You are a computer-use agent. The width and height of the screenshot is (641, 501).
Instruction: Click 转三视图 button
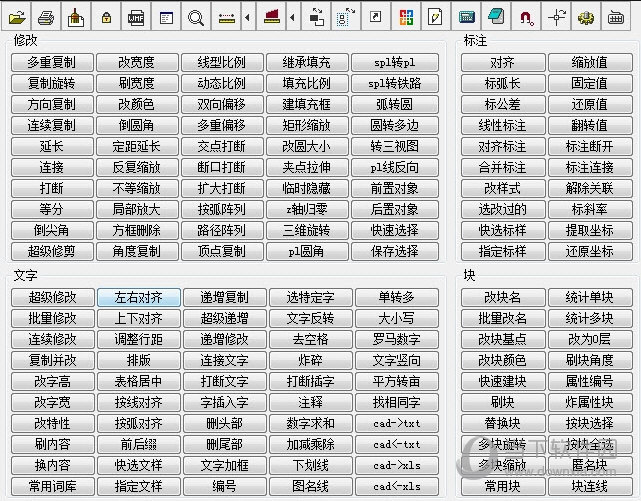[x=394, y=146]
